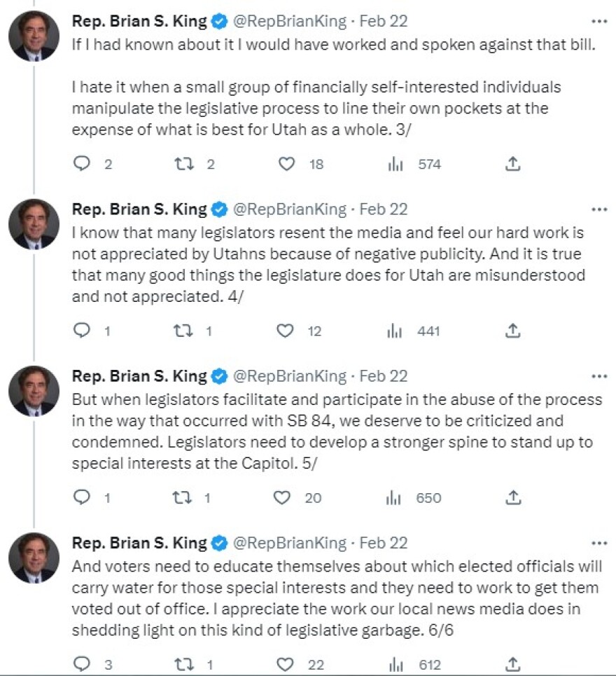Viewport: 616px width, 676px height.
Task: Retweet the SB 84 tweet ending in 5/
Action: (x=182, y=497)
